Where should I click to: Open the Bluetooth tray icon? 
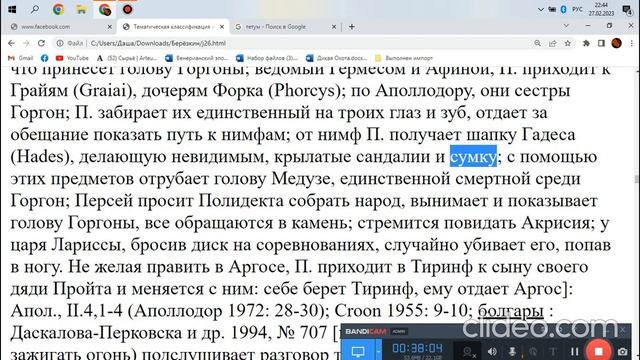[x=564, y=9]
